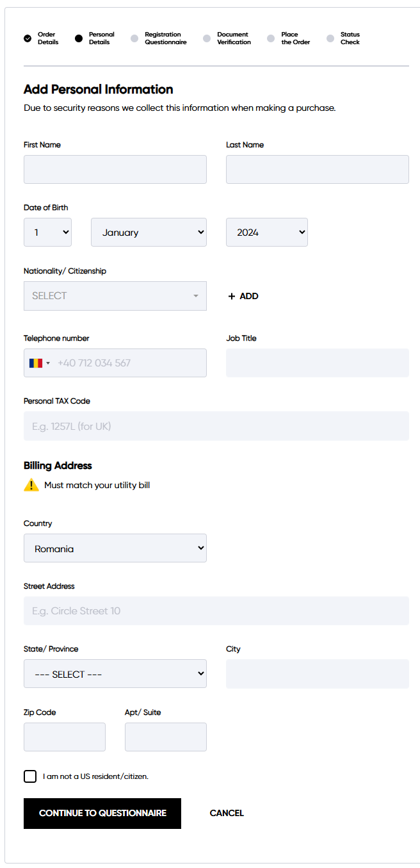Click the Personal Details step dot
This screenshot has height=868, width=420.
coord(79,38)
